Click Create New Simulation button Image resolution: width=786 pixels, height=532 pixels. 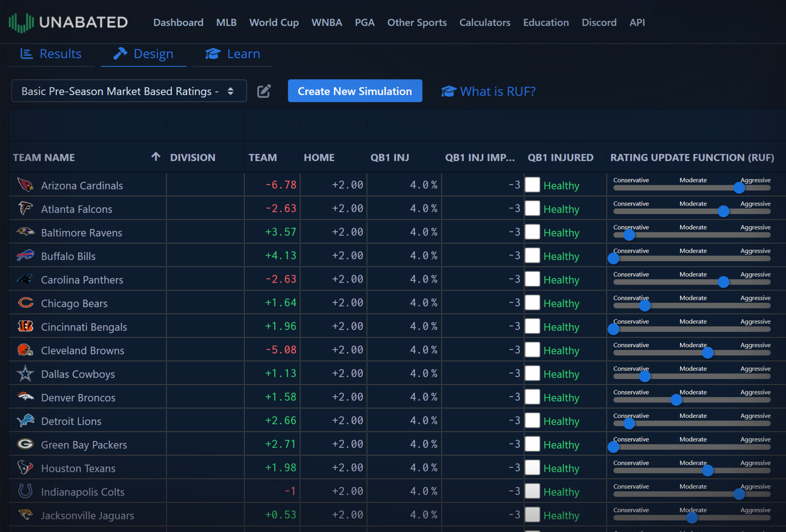coord(355,91)
